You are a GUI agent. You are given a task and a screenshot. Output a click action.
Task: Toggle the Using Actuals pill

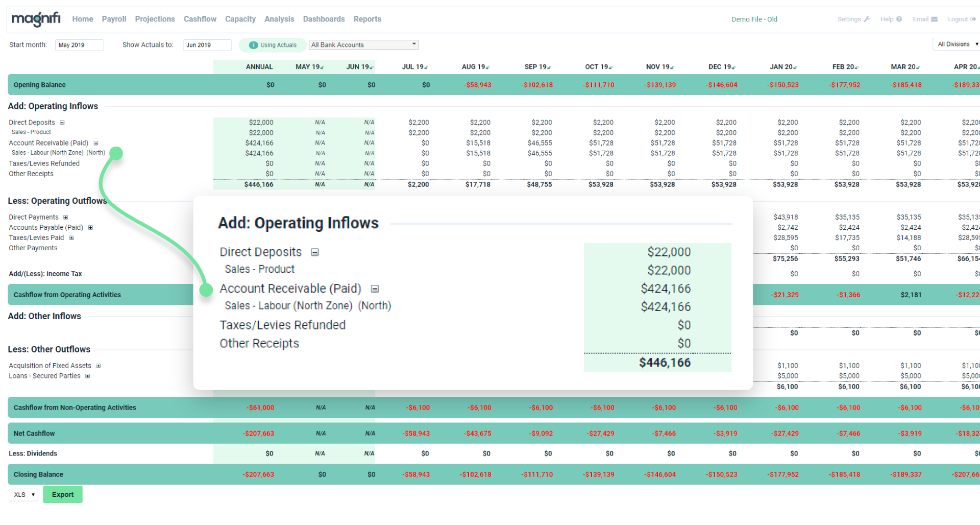[273, 45]
